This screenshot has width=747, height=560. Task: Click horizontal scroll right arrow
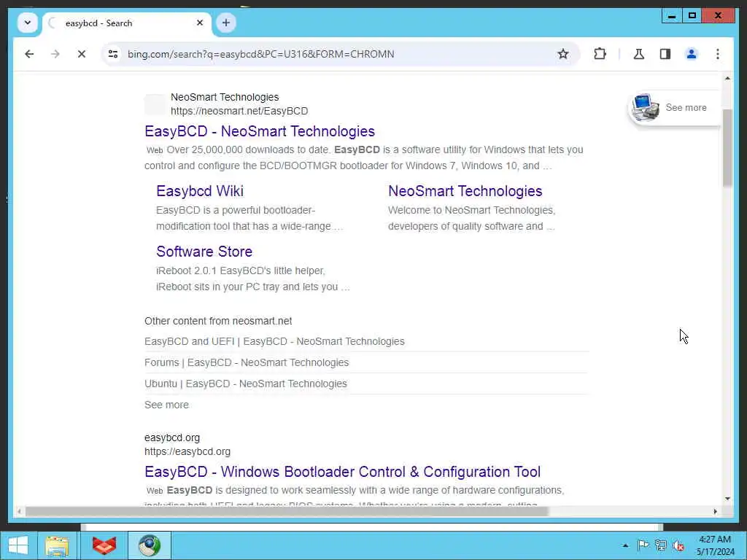715,511
